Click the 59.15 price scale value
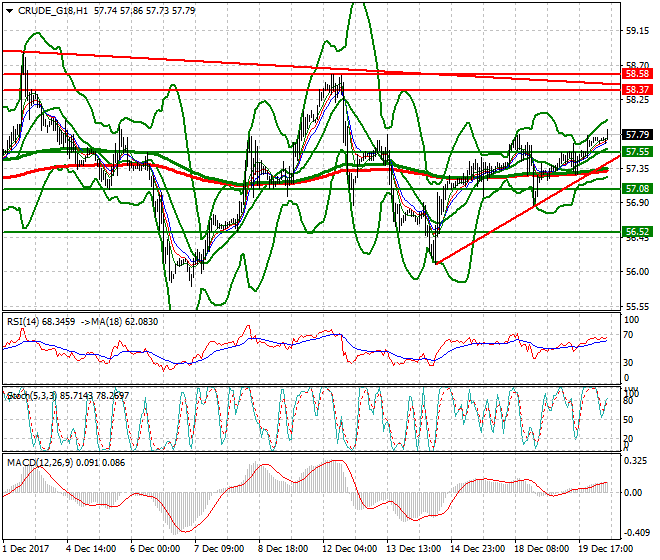660x560 pixels. tap(637, 31)
